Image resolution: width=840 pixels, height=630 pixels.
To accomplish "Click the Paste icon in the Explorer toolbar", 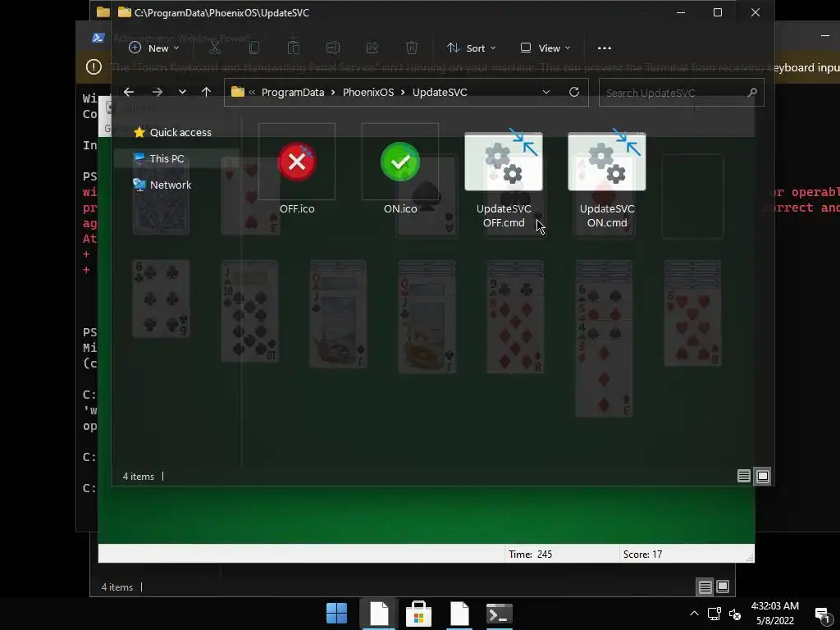I will [294, 48].
